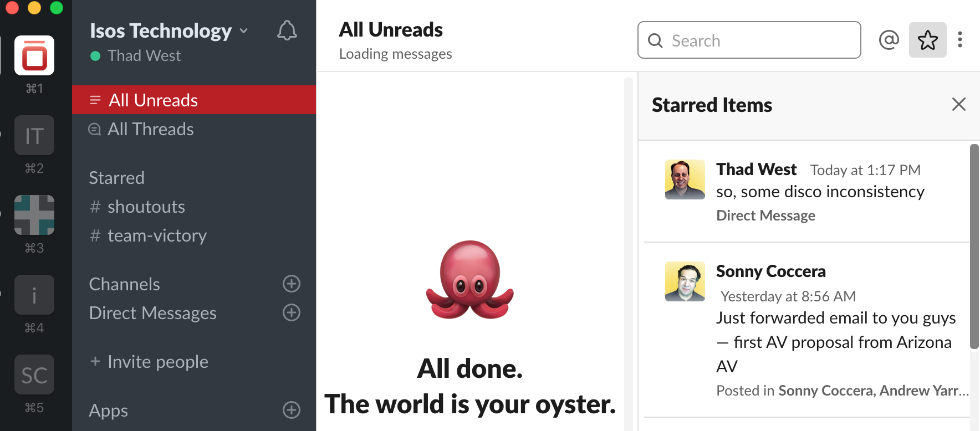Switch to the 'i' workspace icon
This screenshot has height=431, width=980.
coord(34,295)
